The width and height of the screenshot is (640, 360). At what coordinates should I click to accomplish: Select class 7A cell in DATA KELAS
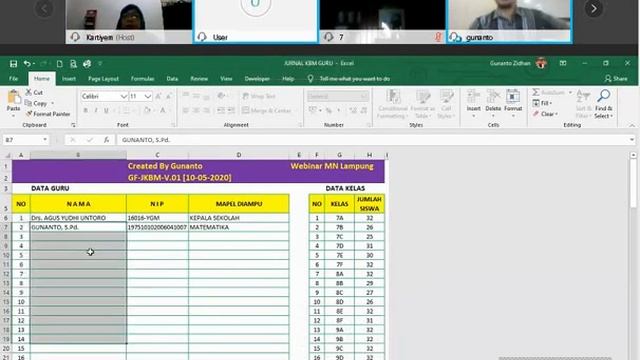point(340,218)
